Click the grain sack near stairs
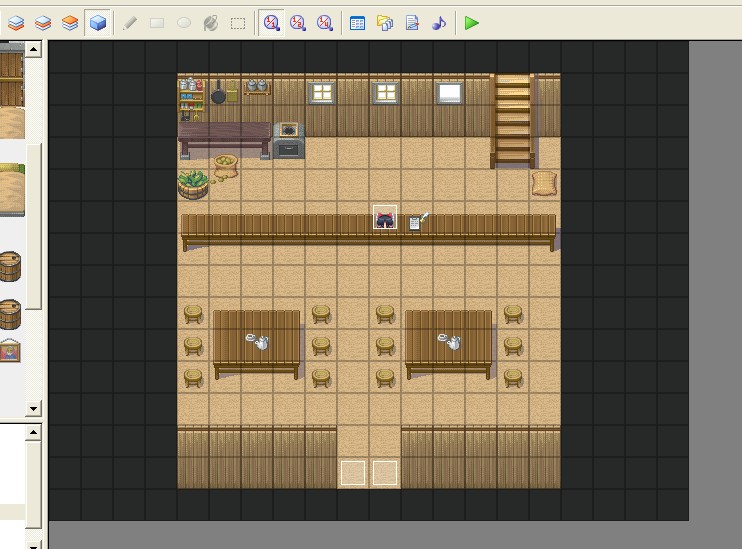The image size is (742, 549). (x=545, y=184)
